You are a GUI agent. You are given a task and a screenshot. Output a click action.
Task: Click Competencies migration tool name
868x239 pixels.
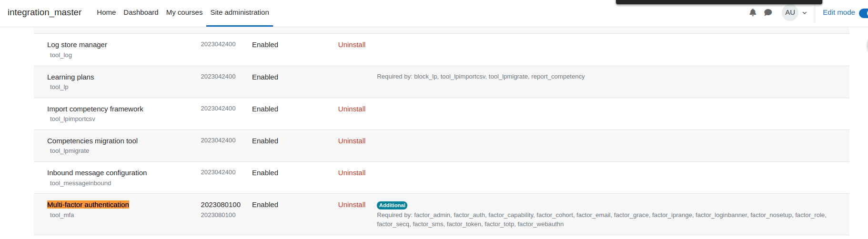point(92,141)
